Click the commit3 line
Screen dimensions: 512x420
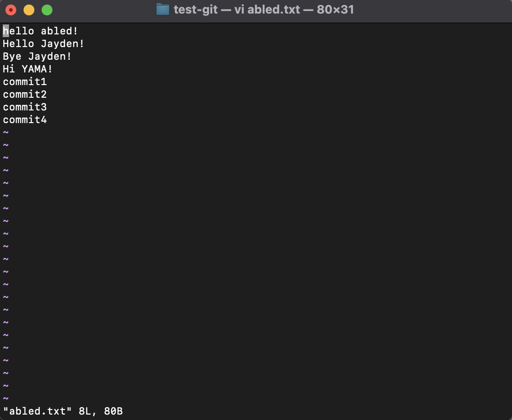[25, 107]
